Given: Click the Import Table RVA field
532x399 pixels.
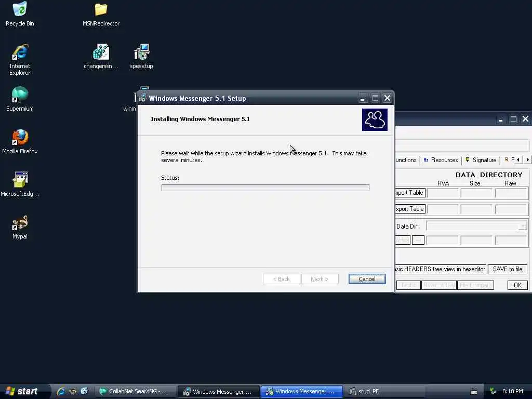Looking at the screenshot, I should (x=443, y=193).
